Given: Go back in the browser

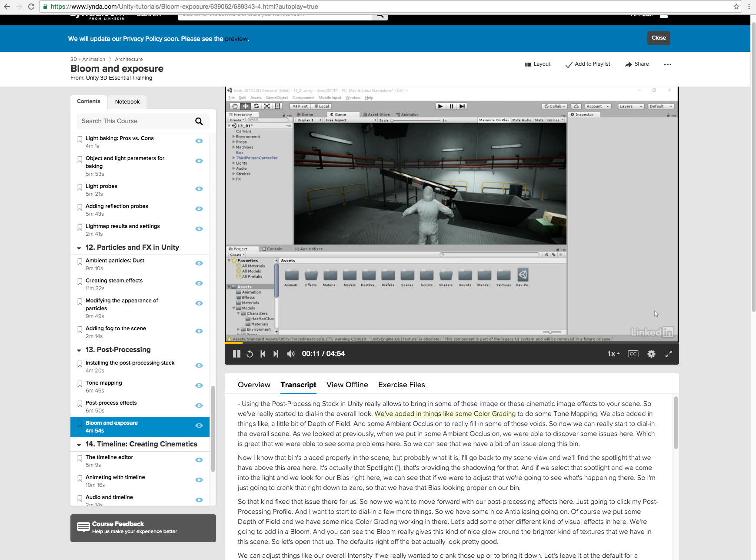Looking at the screenshot, I should [7, 7].
